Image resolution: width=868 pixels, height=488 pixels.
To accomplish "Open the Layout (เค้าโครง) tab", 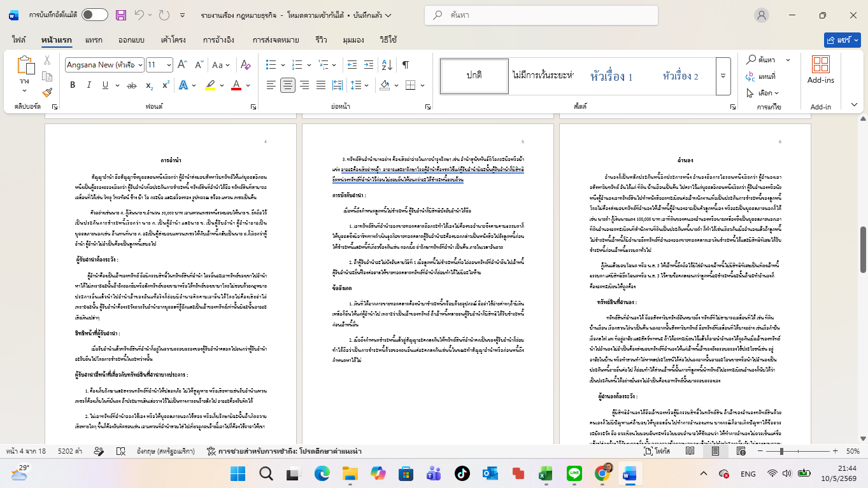I will coord(173,40).
